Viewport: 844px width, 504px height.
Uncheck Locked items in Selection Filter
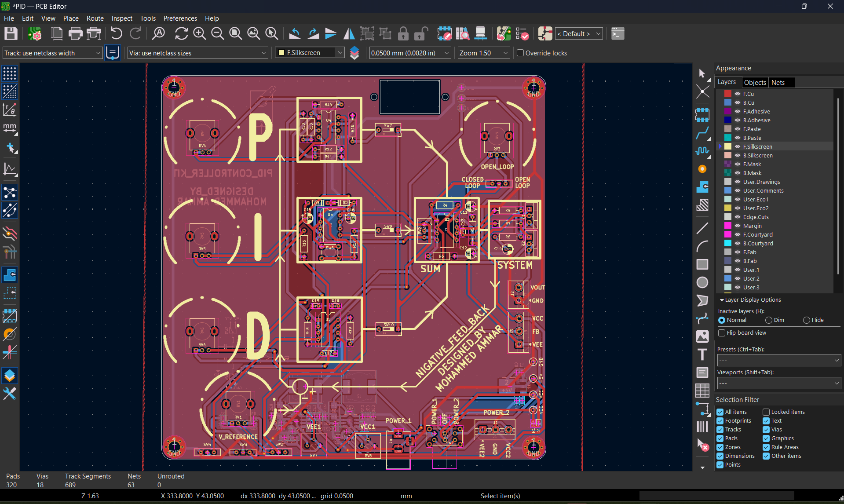point(766,412)
